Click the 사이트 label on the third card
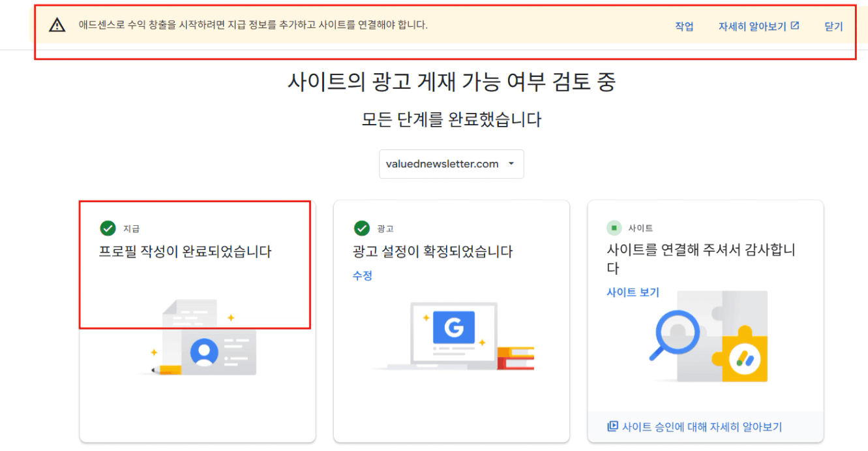The image size is (868, 451). coord(640,228)
